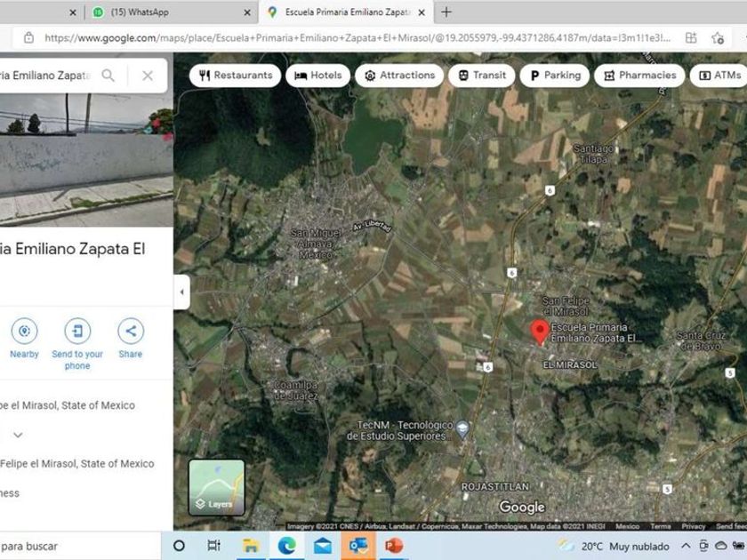This screenshot has height=560, width=747.
Task: Add page to favorites star icon
Action: (x=718, y=38)
